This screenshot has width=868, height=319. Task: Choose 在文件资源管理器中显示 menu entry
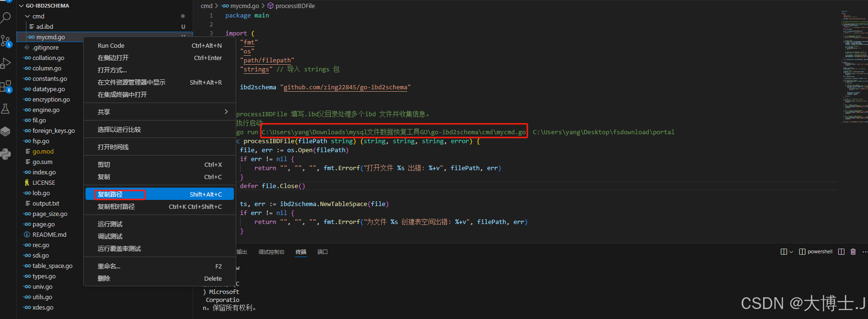(160, 82)
